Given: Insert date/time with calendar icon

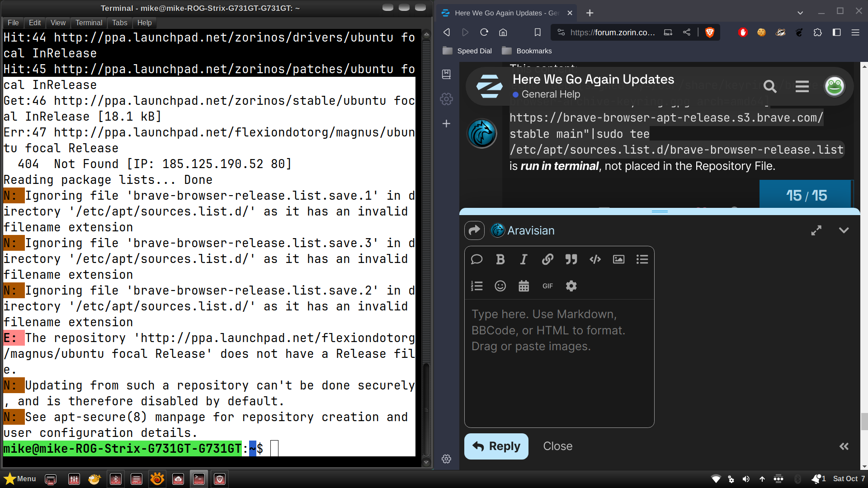Looking at the screenshot, I should point(524,286).
